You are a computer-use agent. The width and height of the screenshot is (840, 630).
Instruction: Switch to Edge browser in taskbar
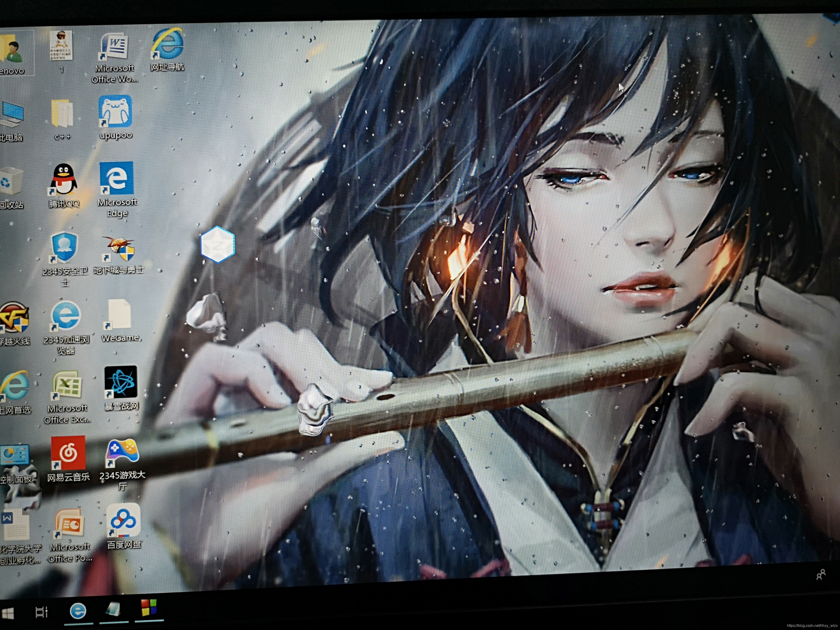(78, 611)
